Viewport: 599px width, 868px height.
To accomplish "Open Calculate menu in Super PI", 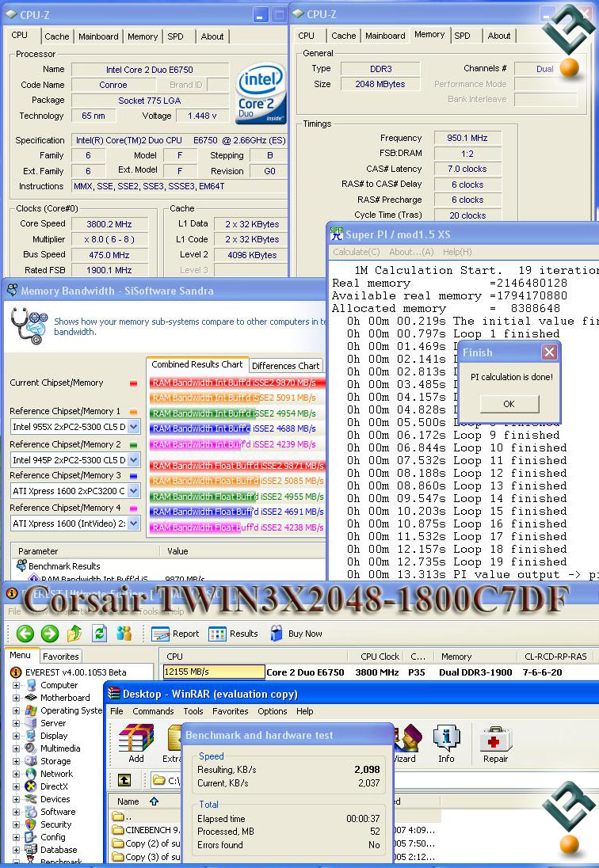I will (356, 252).
